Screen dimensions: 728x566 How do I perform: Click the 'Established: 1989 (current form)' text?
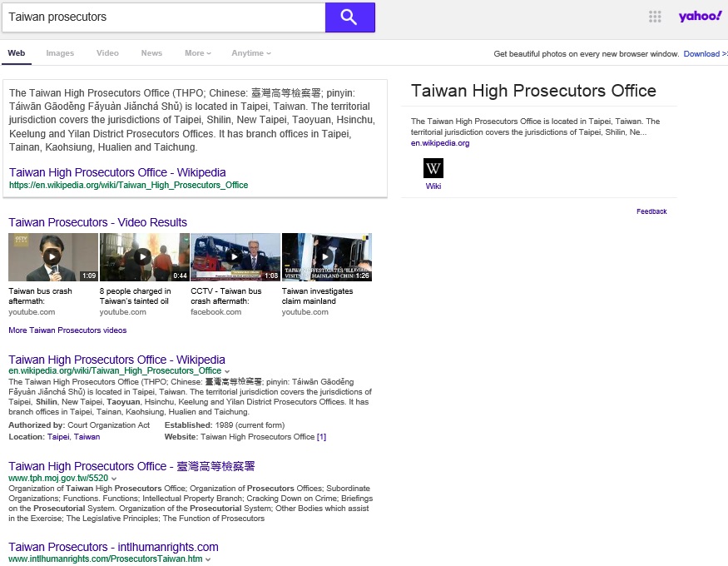225,425
